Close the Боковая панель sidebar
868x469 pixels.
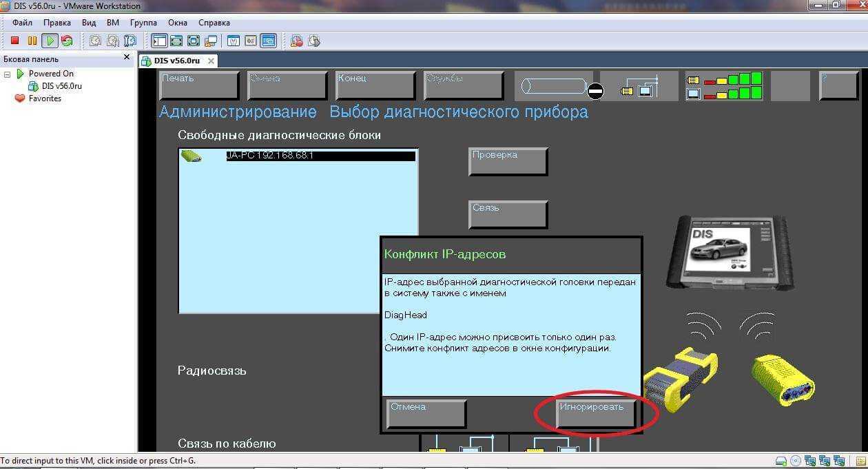click(x=126, y=58)
